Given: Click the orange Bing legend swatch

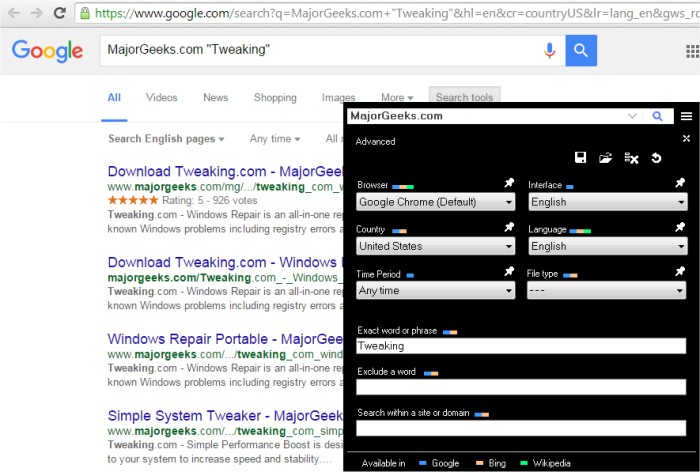Looking at the screenshot, I should [x=480, y=463].
